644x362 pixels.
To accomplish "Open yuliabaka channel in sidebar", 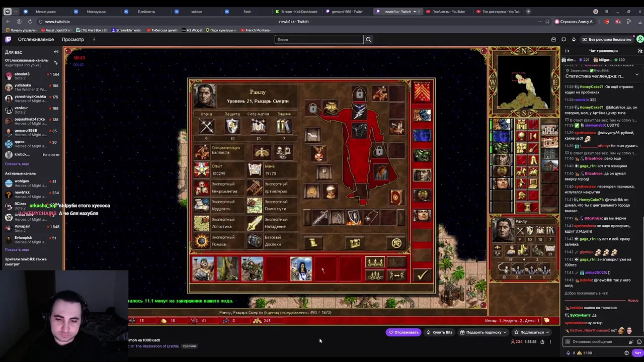I will 31,87.
